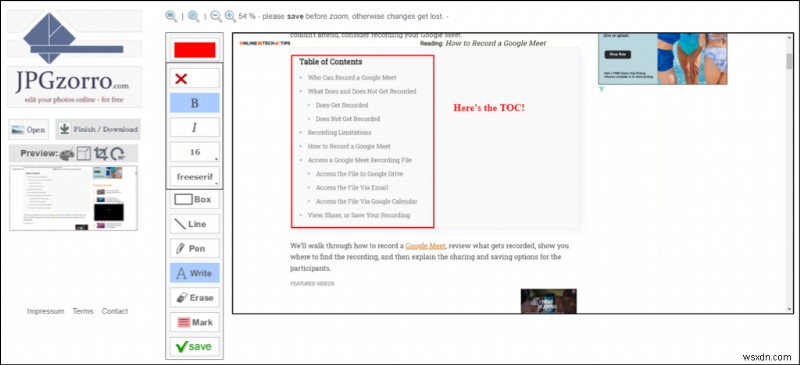Click the JPGzorro.com title banner
The width and height of the screenshot is (800, 365).
click(74, 86)
